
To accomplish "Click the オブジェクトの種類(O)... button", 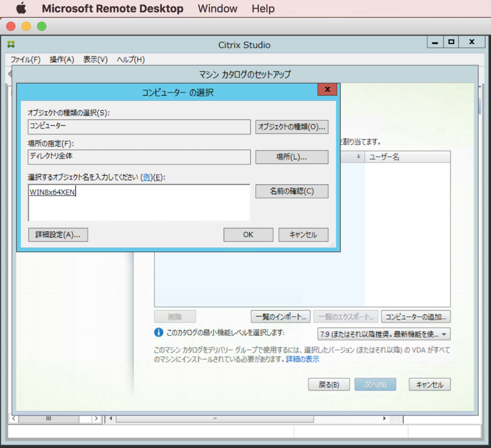I will pyautogui.click(x=292, y=127).
